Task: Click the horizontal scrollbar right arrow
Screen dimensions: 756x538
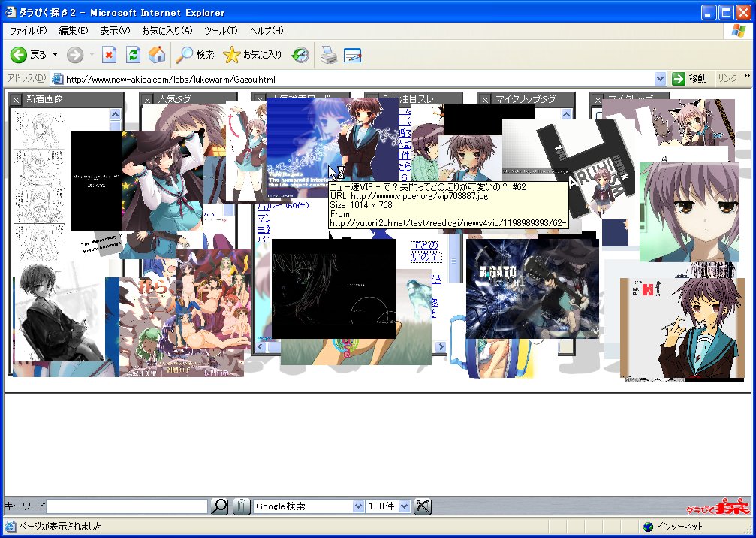Action: [x=440, y=346]
